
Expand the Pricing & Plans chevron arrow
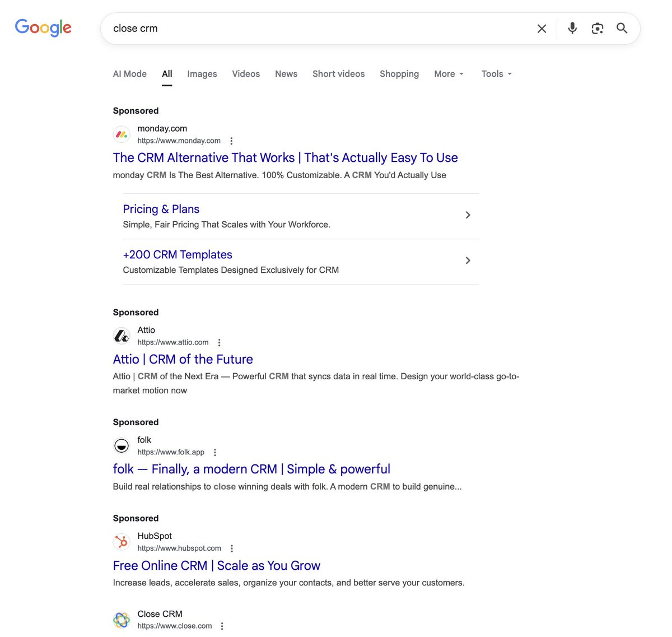468,215
